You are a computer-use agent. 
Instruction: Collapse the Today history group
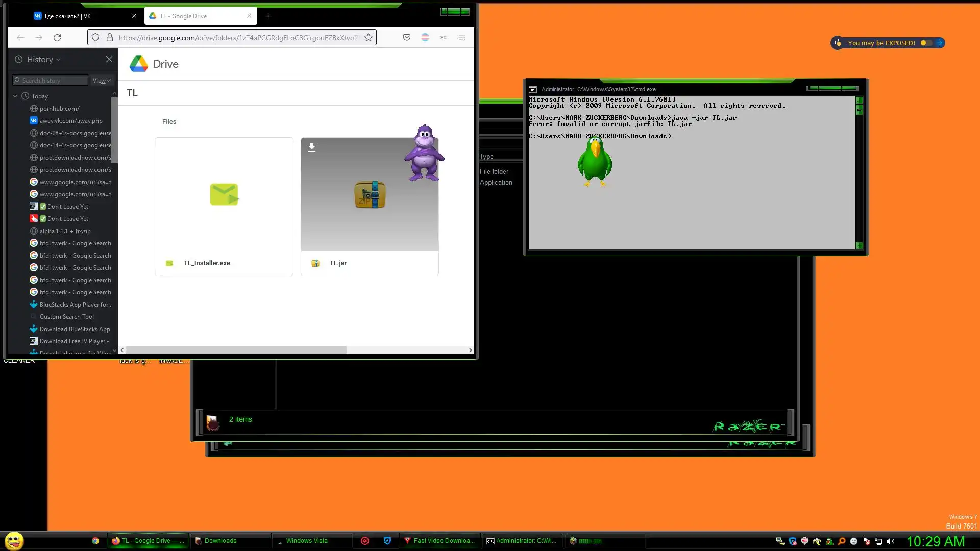point(15,96)
